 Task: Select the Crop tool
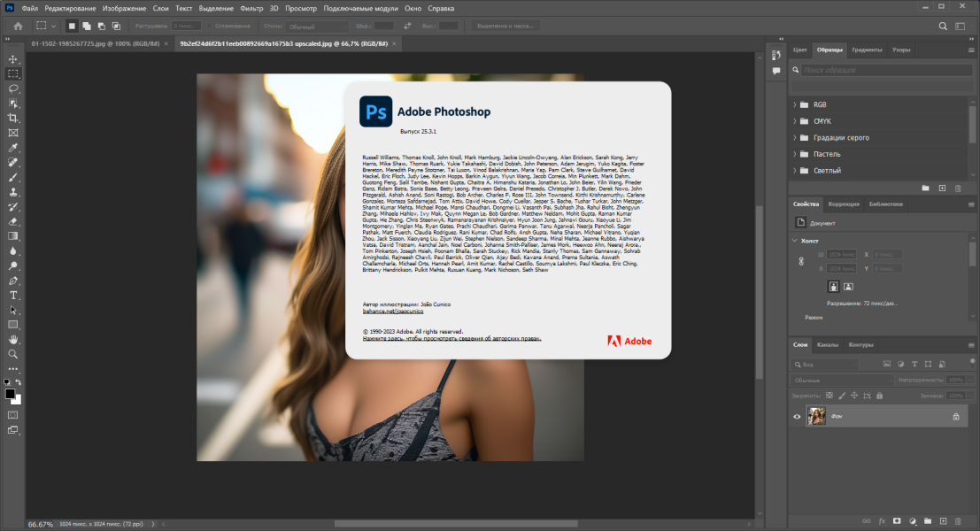(13, 118)
